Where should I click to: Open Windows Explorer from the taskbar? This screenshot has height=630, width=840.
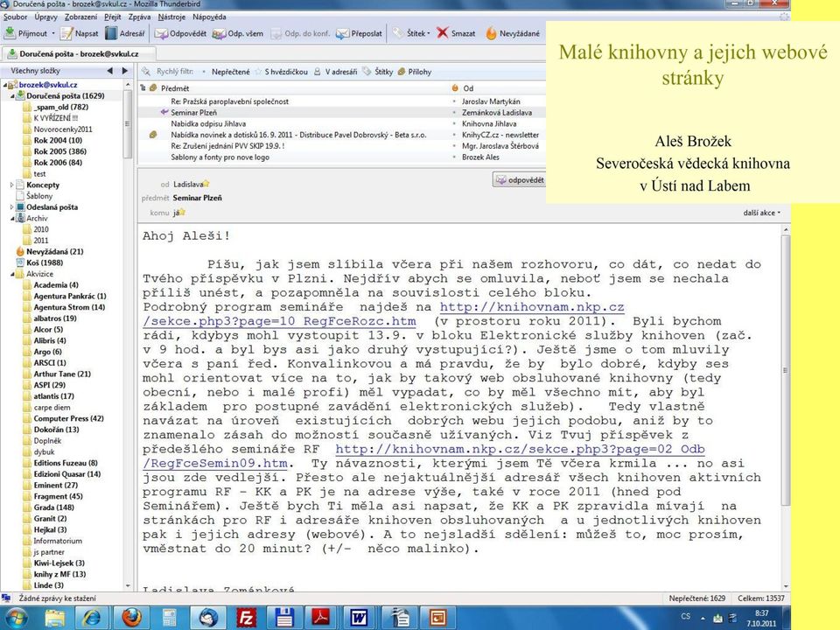(x=54, y=618)
